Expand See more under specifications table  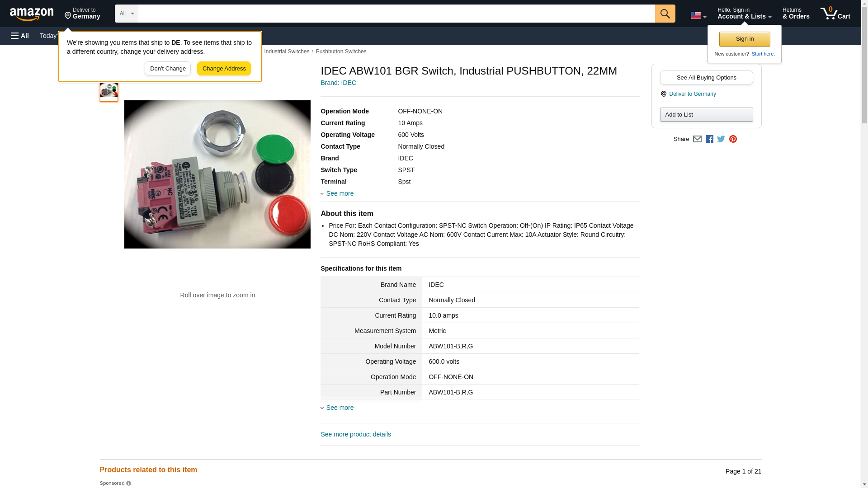340,408
